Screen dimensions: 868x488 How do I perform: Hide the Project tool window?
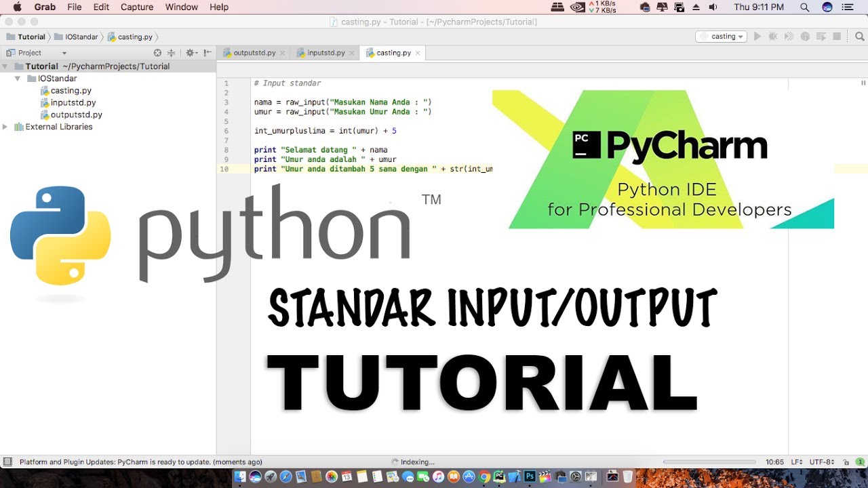pyautogui.click(x=206, y=53)
